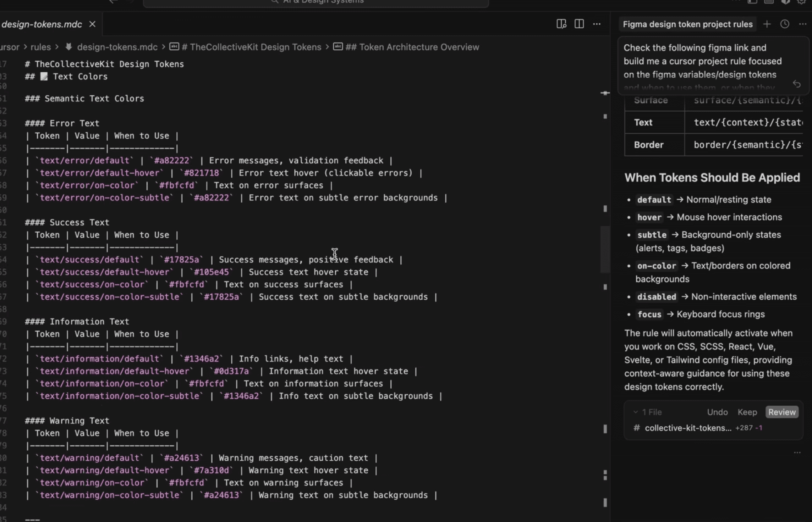Click the text/information/default token
This screenshot has width=812, height=522.
tap(99, 359)
